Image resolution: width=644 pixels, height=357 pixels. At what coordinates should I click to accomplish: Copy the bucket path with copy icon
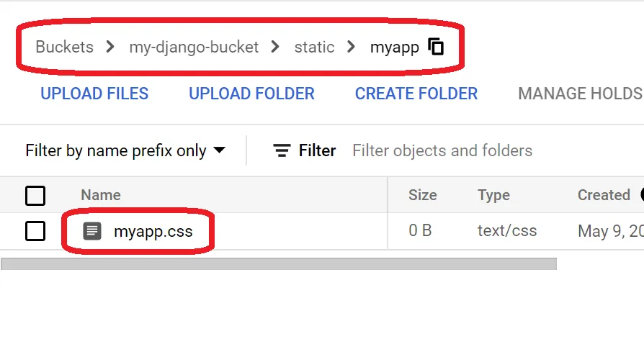tap(436, 48)
